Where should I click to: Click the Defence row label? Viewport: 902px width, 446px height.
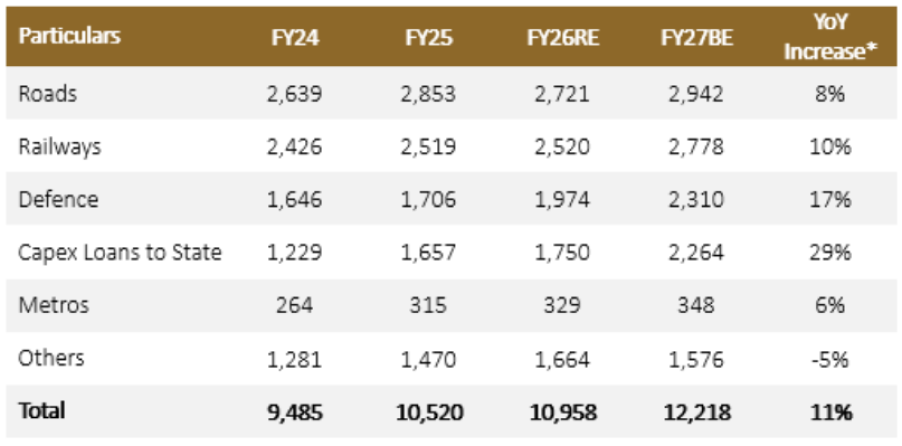pyautogui.click(x=59, y=200)
